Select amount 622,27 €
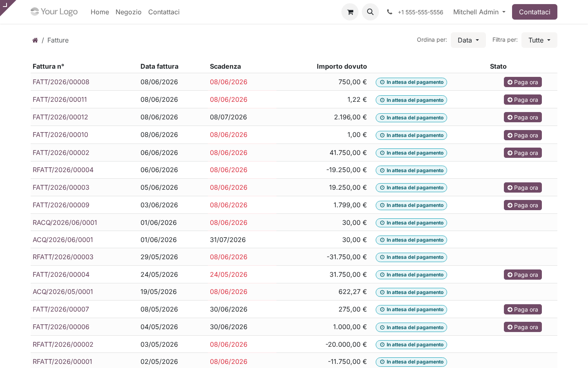The width and height of the screenshot is (588, 368). coord(352,292)
